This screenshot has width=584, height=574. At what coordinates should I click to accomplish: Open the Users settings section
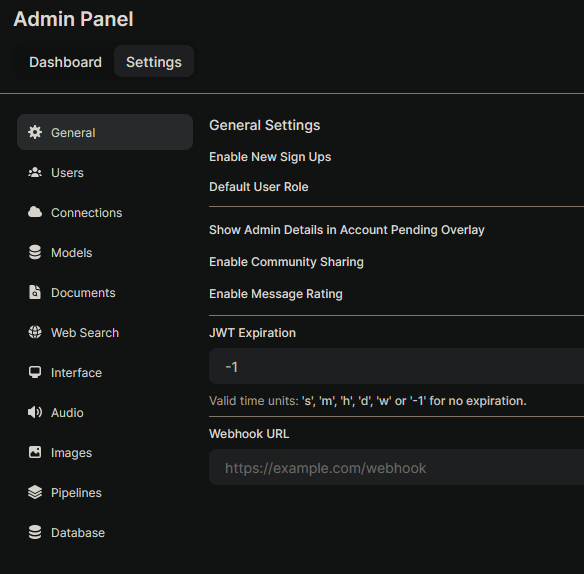point(105,172)
